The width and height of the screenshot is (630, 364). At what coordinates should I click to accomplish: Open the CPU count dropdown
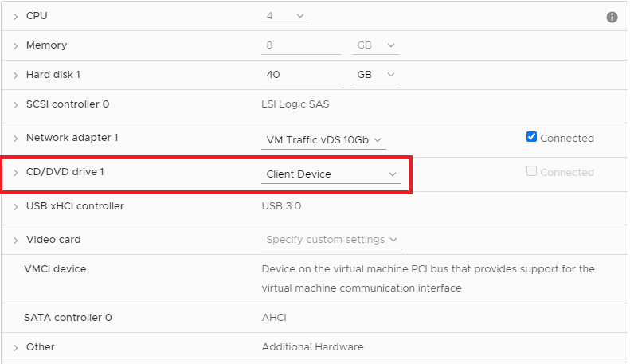click(285, 16)
